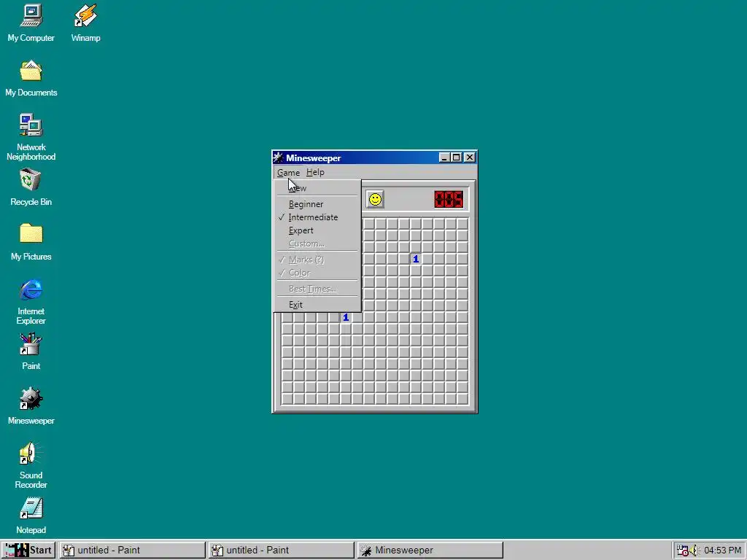This screenshot has width=747, height=560.
Task: Open the My Computer desktop icon
Action: click(x=31, y=23)
